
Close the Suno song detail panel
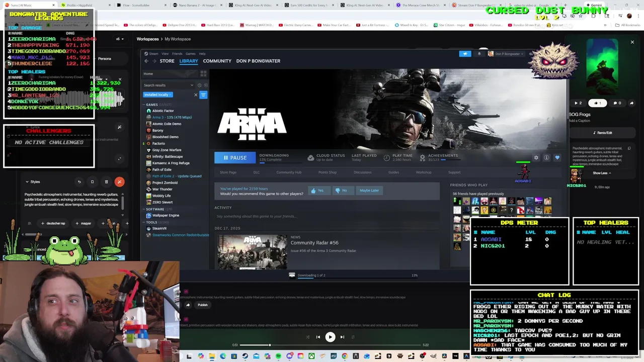point(632,42)
